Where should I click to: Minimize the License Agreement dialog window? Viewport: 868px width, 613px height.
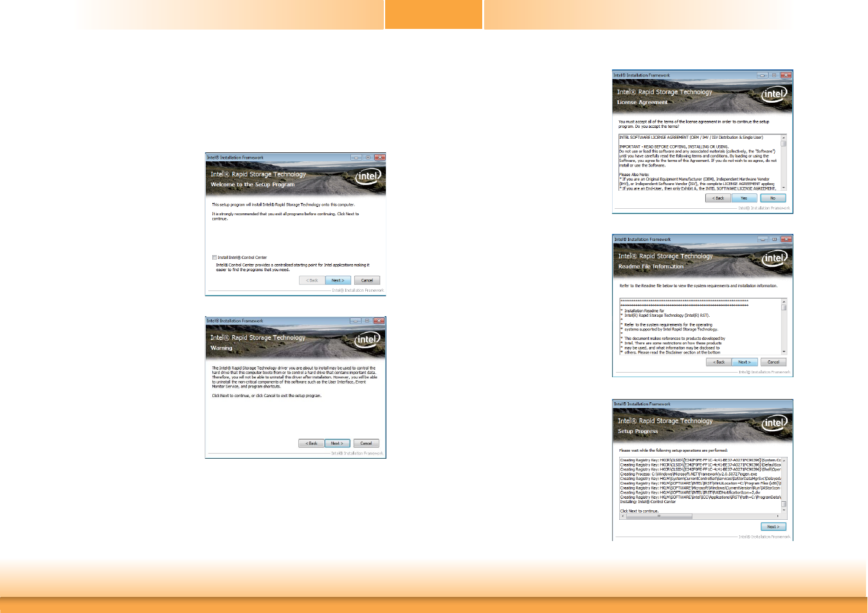click(763, 75)
